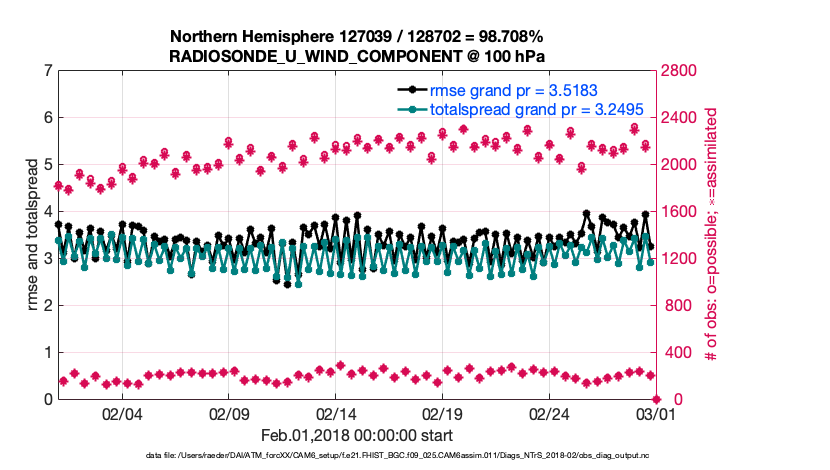Click the 02/24 x-axis tick label
The image size is (830, 470).
click(549, 414)
